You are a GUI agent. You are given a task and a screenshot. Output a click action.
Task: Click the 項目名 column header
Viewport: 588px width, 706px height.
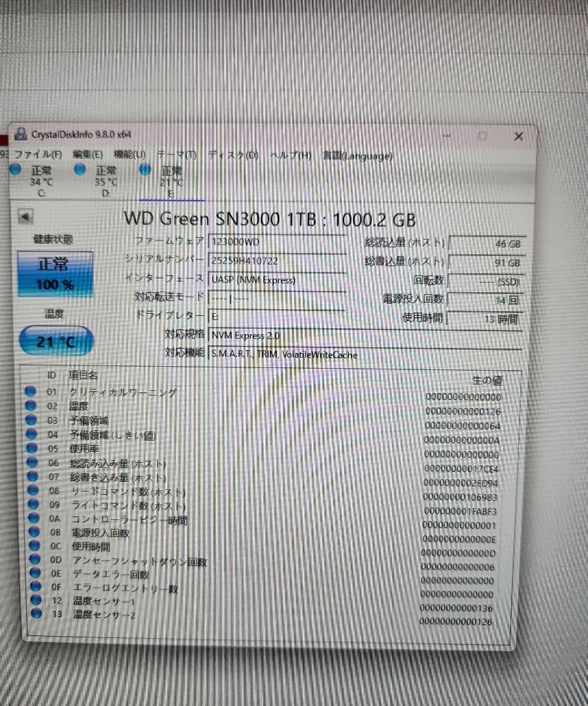coord(83,375)
